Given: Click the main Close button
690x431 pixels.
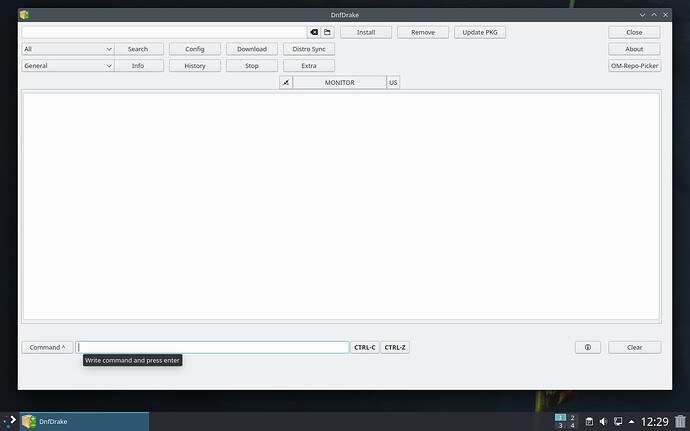Looking at the screenshot, I should coord(634,32).
